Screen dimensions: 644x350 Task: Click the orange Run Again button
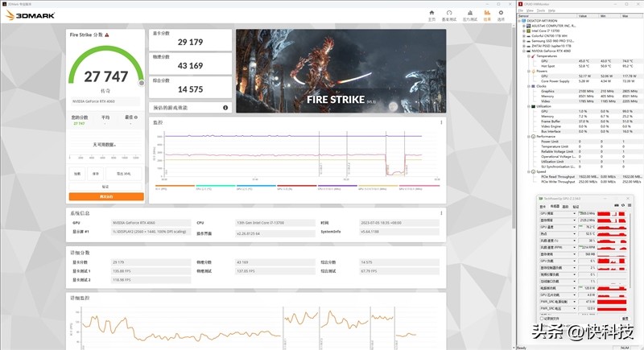click(106, 197)
